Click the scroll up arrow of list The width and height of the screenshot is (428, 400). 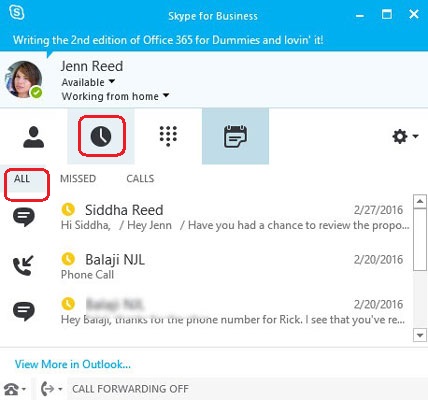coord(420,201)
